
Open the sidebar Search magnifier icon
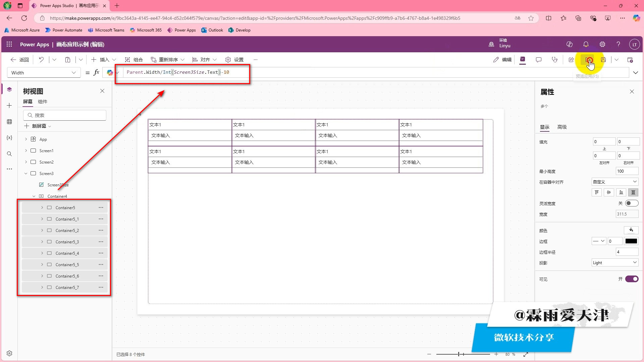coord(9,154)
